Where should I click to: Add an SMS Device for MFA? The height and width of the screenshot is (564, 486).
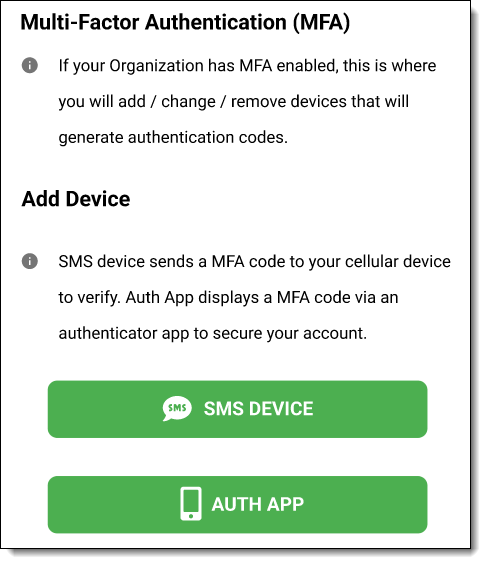click(x=237, y=409)
